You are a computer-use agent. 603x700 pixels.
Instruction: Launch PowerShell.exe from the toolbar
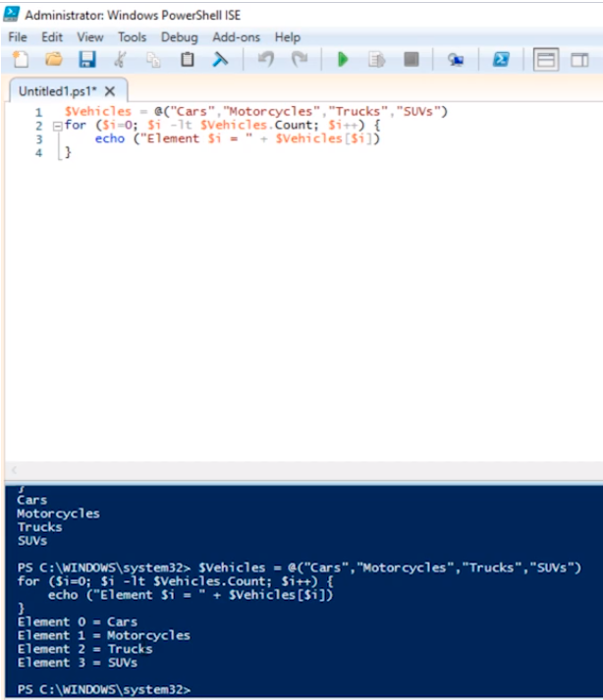pyautogui.click(x=501, y=60)
